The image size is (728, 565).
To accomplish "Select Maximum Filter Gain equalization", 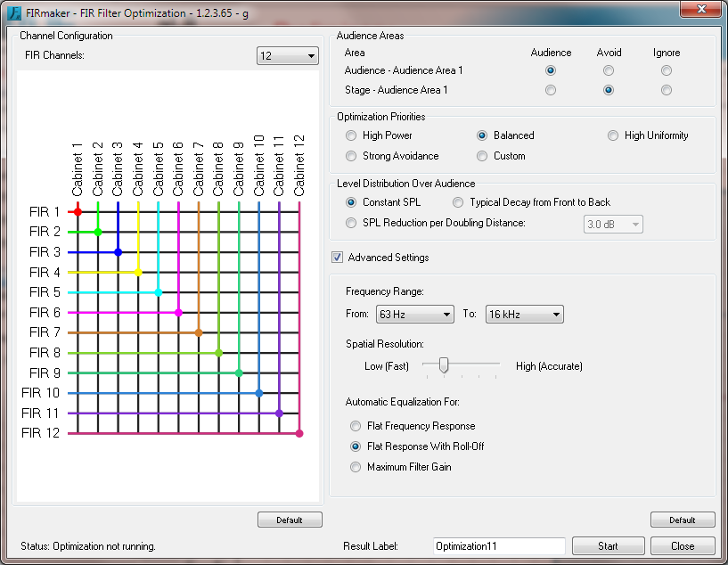I will 356,467.
